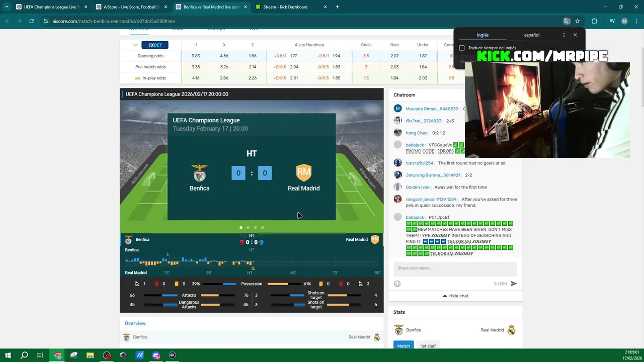The height and width of the screenshot is (362, 644).
Task: Click the Attacks comparison bar
Action: point(189,295)
